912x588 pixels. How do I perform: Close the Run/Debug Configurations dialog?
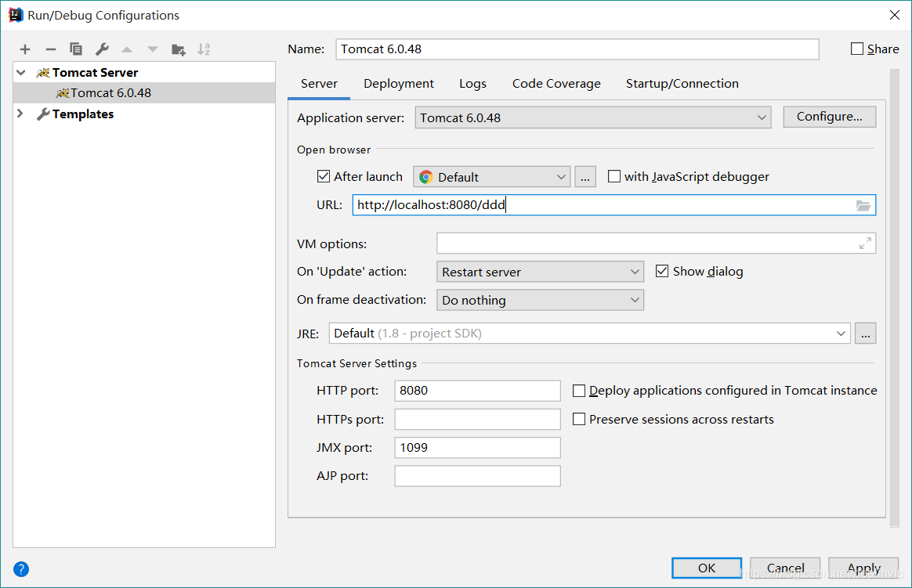pyautogui.click(x=895, y=15)
